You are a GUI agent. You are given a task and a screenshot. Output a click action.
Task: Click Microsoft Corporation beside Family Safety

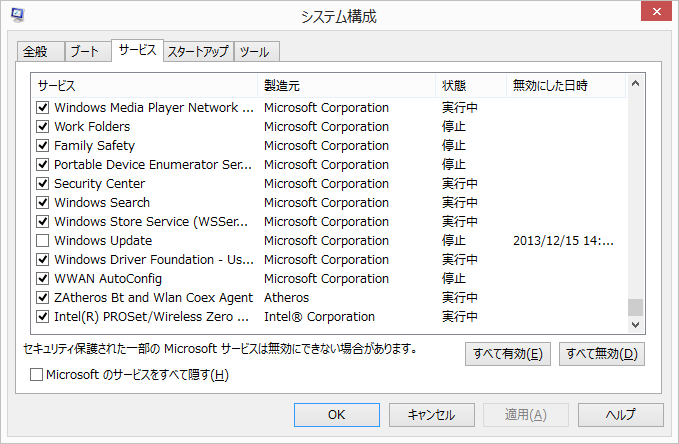pos(326,146)
